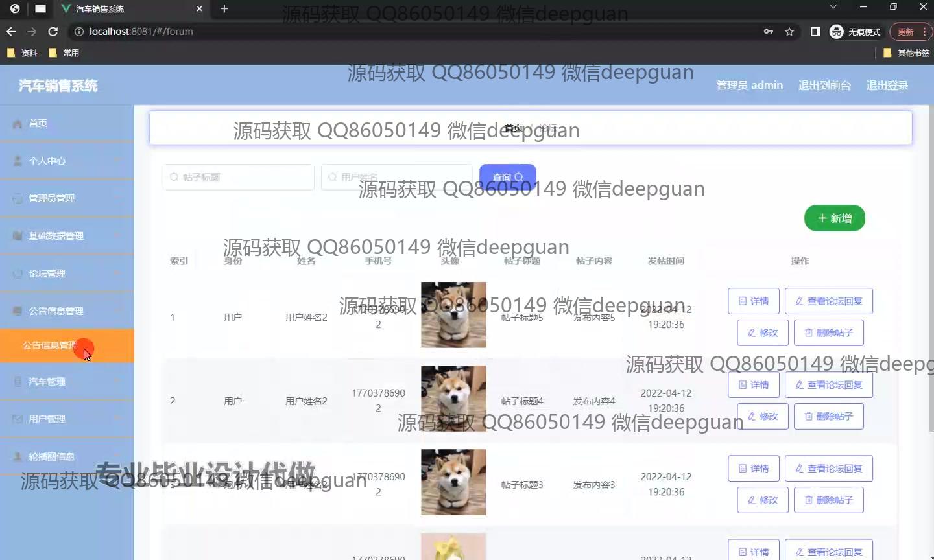934x560 pixels.
Task: Open the 常用 bookmark folder
Action: pos(64,53)
